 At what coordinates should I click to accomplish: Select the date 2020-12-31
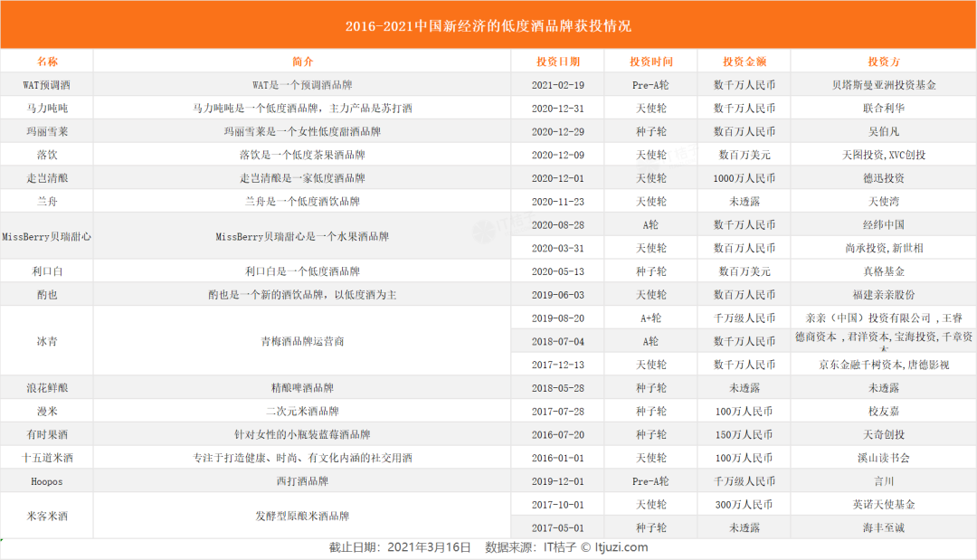coord(557,109)
